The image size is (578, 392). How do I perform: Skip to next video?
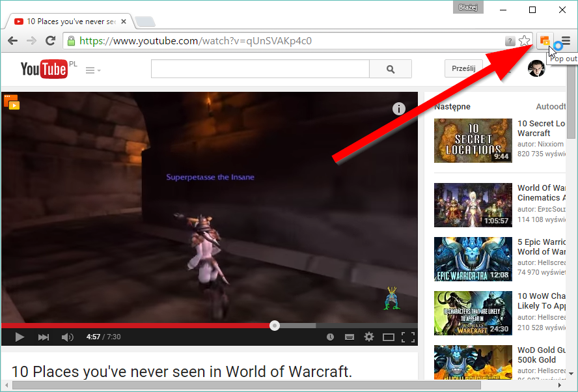pyautogui.click(x=44, y=337)
